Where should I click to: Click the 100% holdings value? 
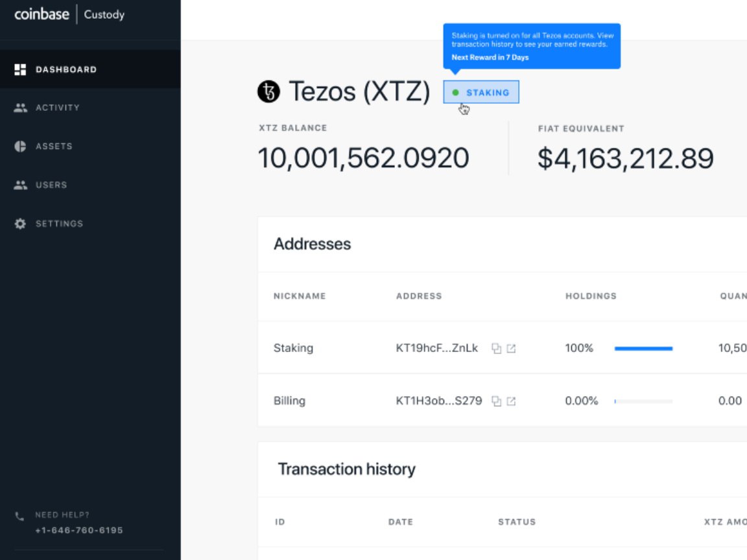click(579, 348)
